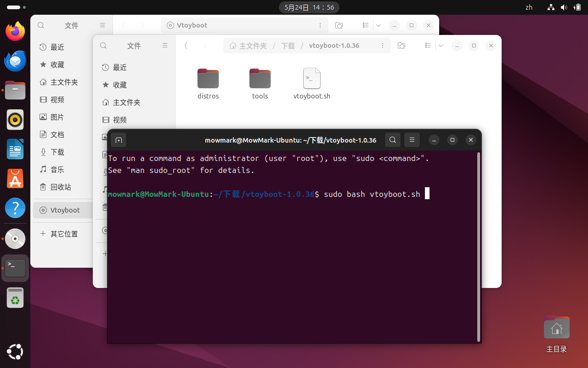Open a new terminal tab with the plus icon
Viewport: 588px width, 368px height.
[119, 140]
